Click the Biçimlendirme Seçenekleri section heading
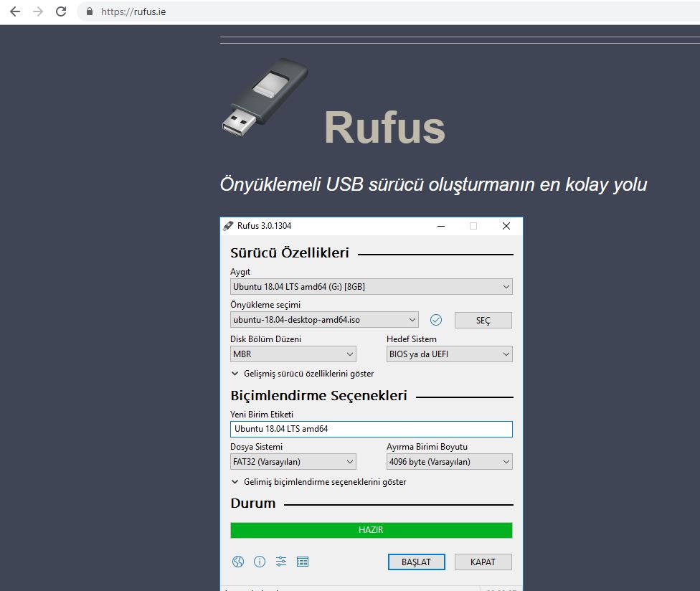The width and height of the screenshot is (700, 591). click(318, 395)
